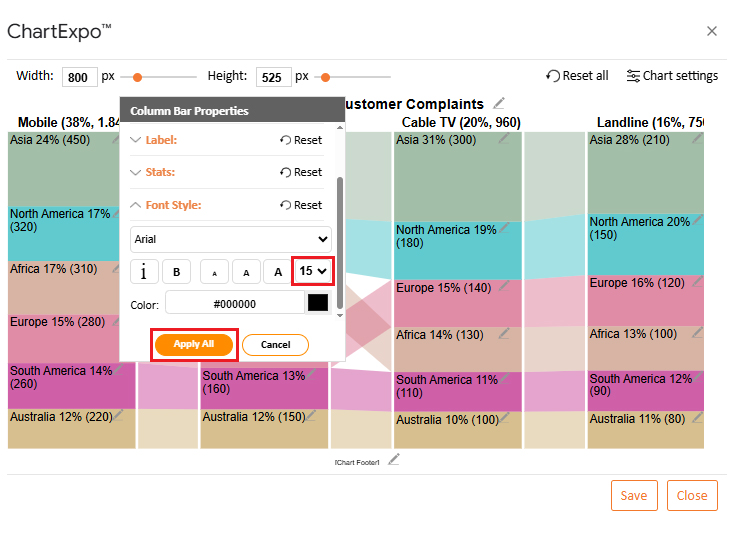Select the medium font size A button

(246, 271)
